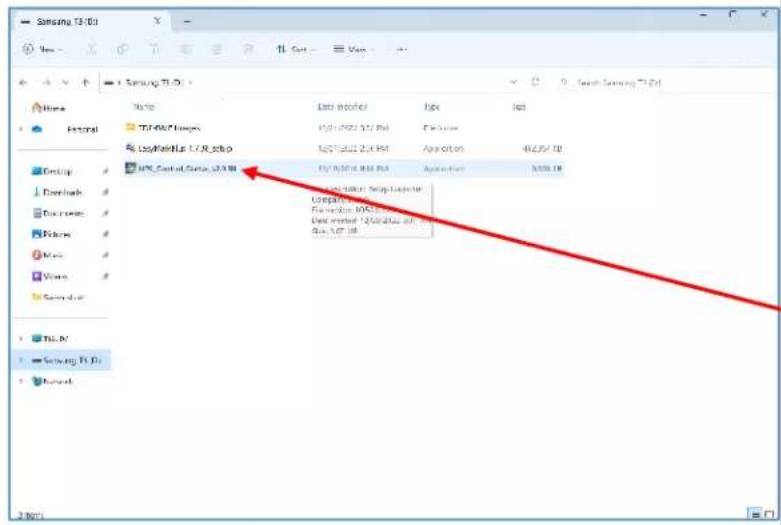Click the Delete trash icon in the toolbar
Image resolution: width=781 pixels, height=525 pixels.
[x=248, y=49]
